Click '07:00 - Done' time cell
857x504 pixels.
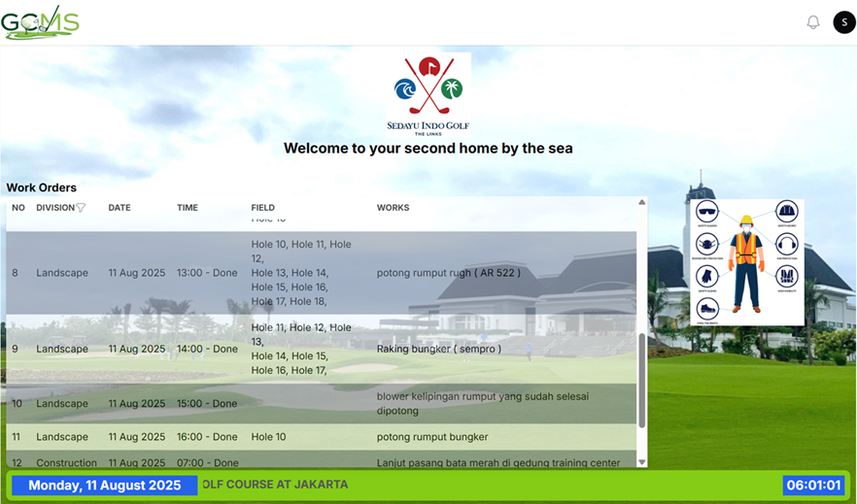207,462
